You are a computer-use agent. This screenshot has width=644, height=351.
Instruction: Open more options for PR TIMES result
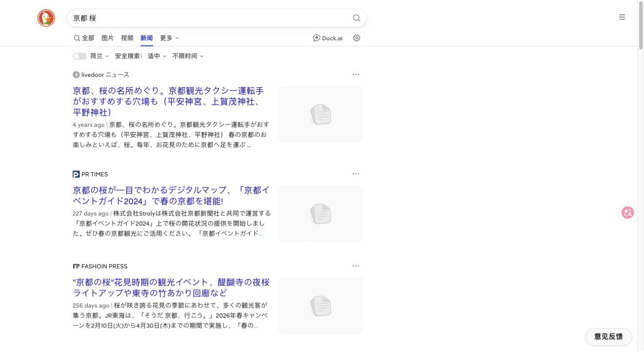coord(356,174)
